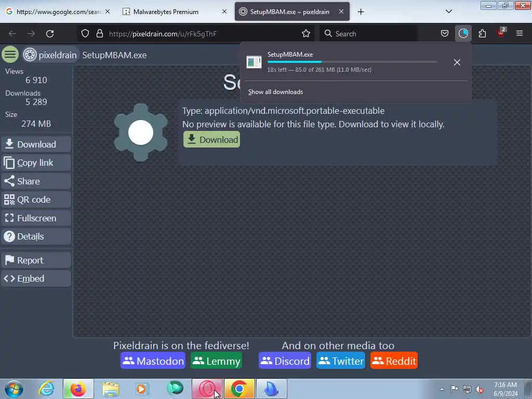The image size is (532, 399).
Task: Open the Twitter link
Action: (x=341, y=361)
